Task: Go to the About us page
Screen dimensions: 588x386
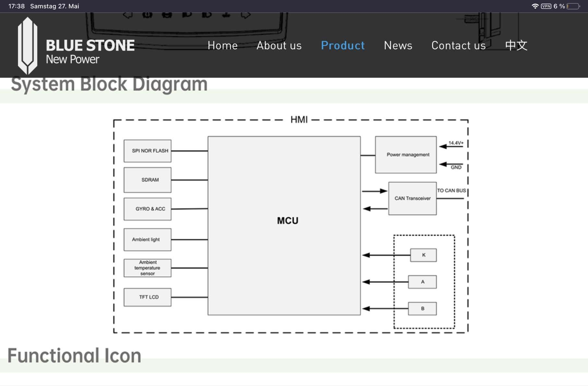Action: [x=279, y=46]
